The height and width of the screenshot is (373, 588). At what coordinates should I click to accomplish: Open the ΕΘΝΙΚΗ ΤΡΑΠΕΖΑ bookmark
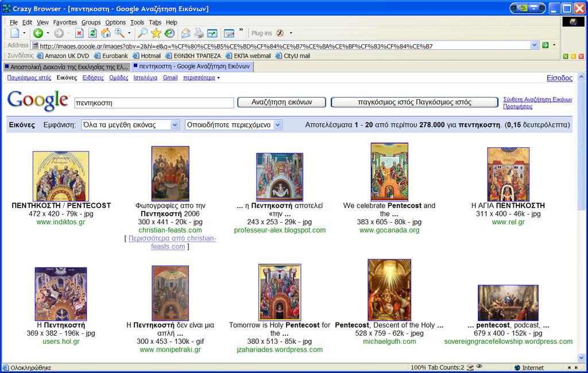pos(193,56)
